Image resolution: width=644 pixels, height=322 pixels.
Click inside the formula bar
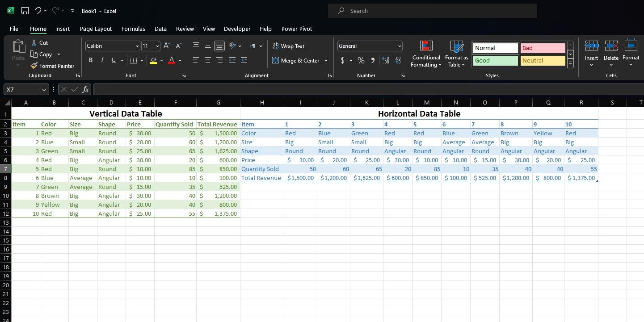pyautogui.click(x=313, y=89)
